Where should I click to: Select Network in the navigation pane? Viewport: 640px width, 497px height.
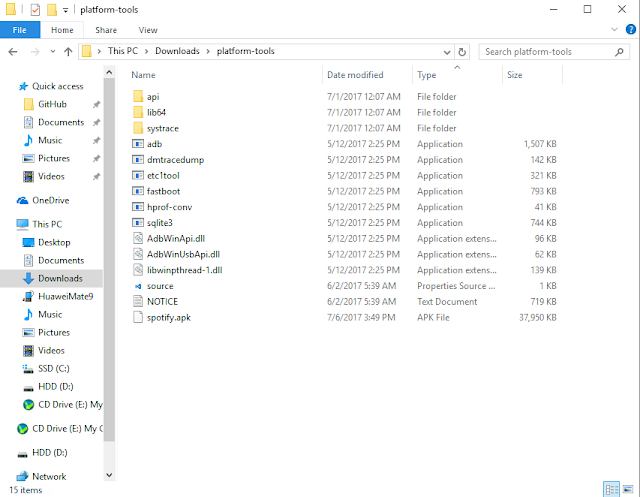coord(49,476)
